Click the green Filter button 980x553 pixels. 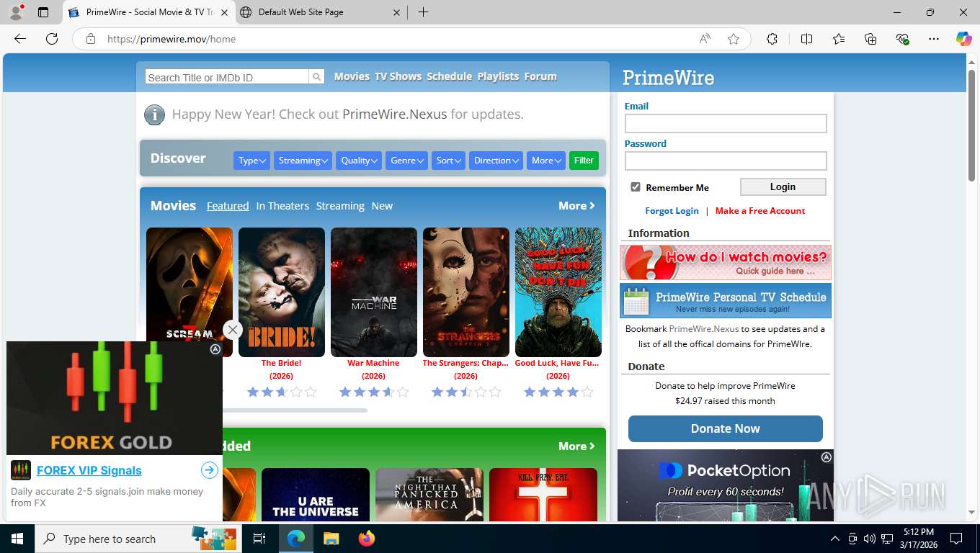tap(584, 161)
